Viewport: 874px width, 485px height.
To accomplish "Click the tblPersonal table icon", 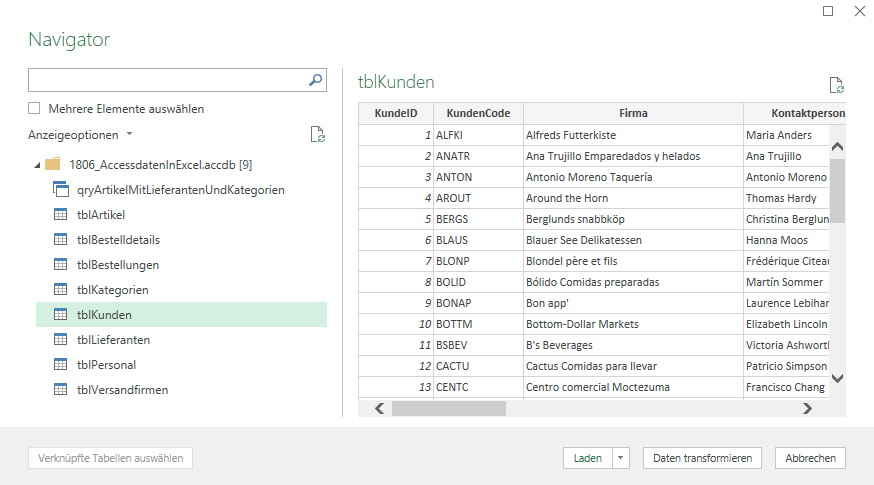I will click(x=60, y=364).
